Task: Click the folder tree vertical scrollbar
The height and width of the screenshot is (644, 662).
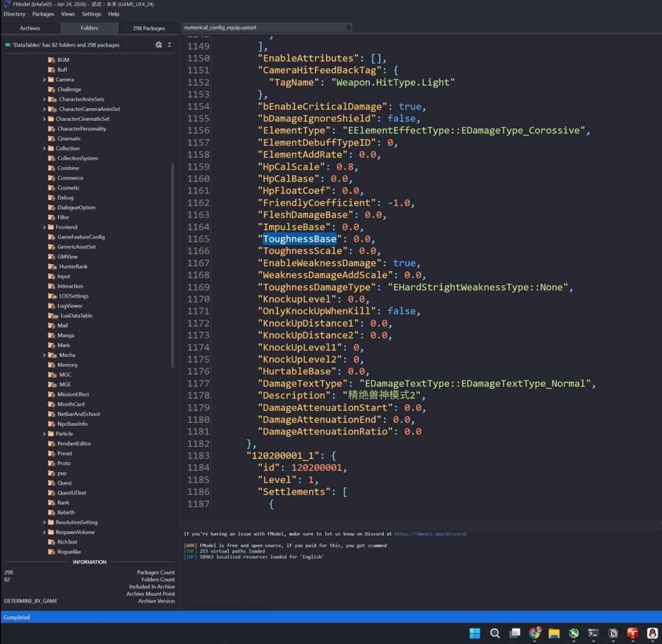Action: point(172,266)
